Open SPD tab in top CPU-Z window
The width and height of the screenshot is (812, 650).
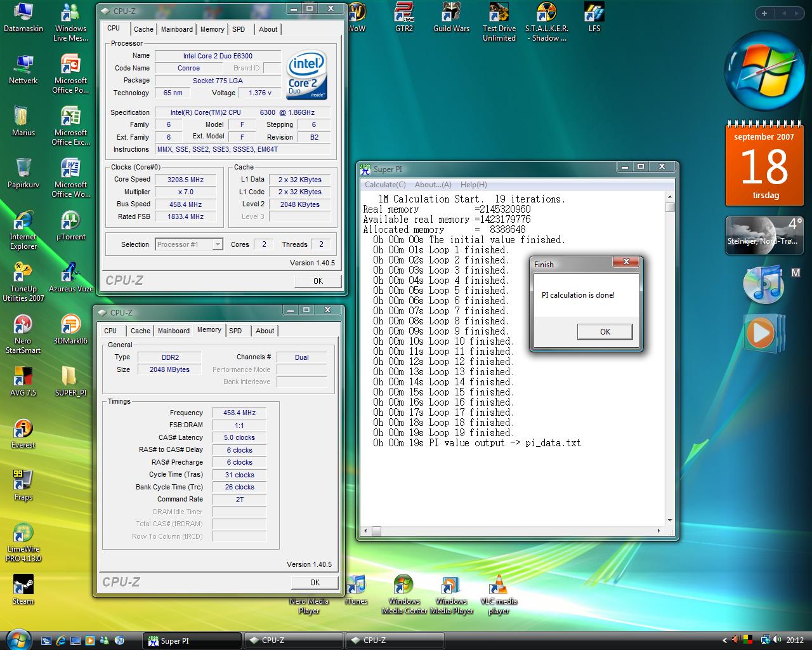239,29
